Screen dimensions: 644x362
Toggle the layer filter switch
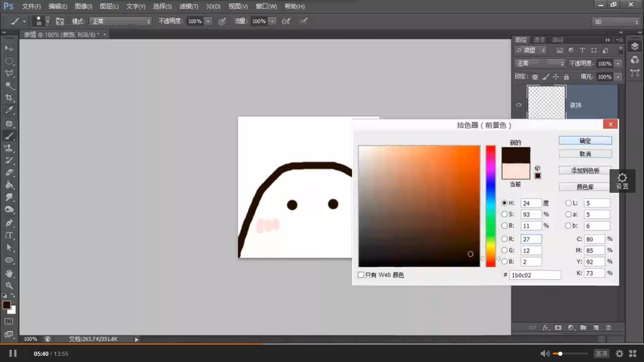coord(620,49)
